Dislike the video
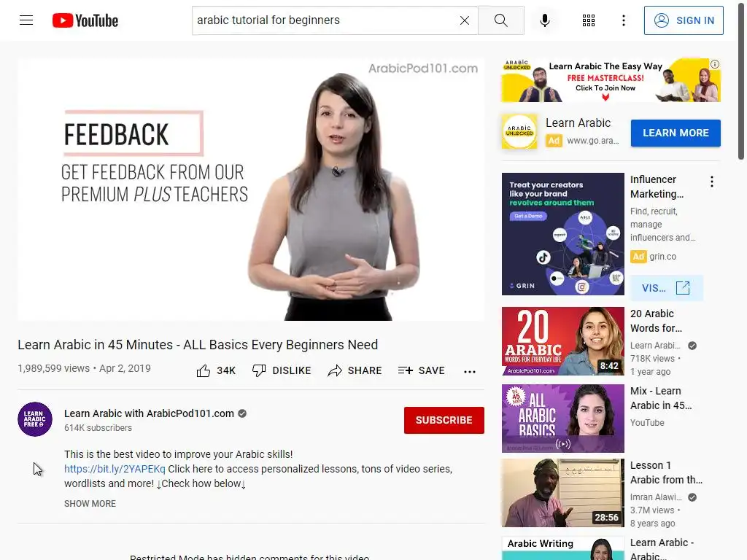The height and width of the screenshot is (560, 747). click(x=282, y=370)
